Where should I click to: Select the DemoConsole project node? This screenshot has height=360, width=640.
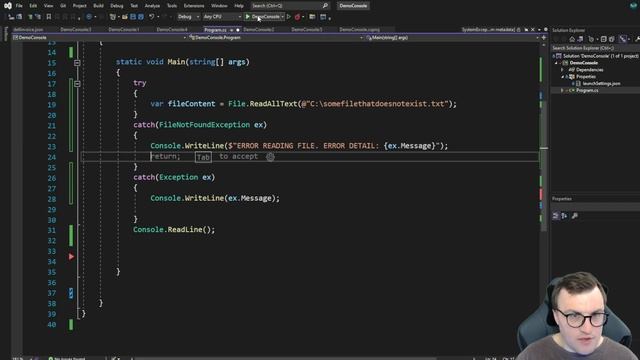point(584,63)
